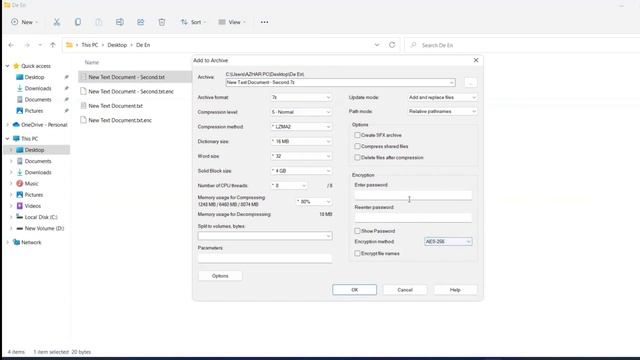The height and width of the screenshot is (360, 640).
Task: Click the Parameters text field
Action: coord(265,258)
